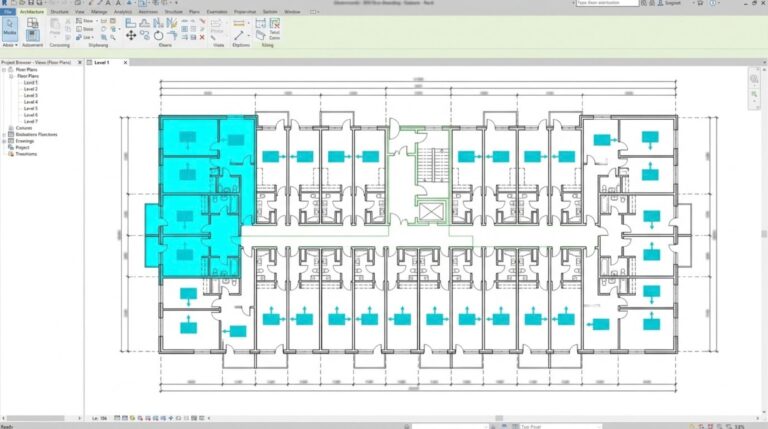Open Level 2 in the Project Browser
This screenshot has height=429, width=768.
30,89
